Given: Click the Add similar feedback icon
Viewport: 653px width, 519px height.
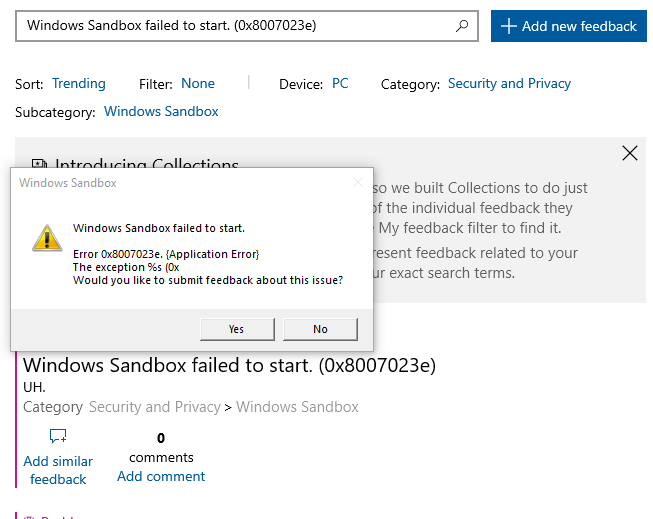Looking at the screenshot, I should (x=58, y=436).
